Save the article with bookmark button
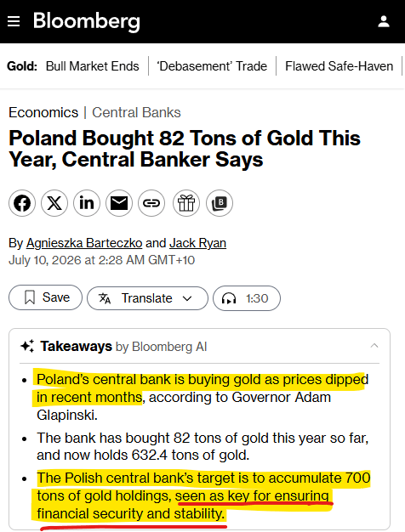405x532 pixels. click(46, 297)
